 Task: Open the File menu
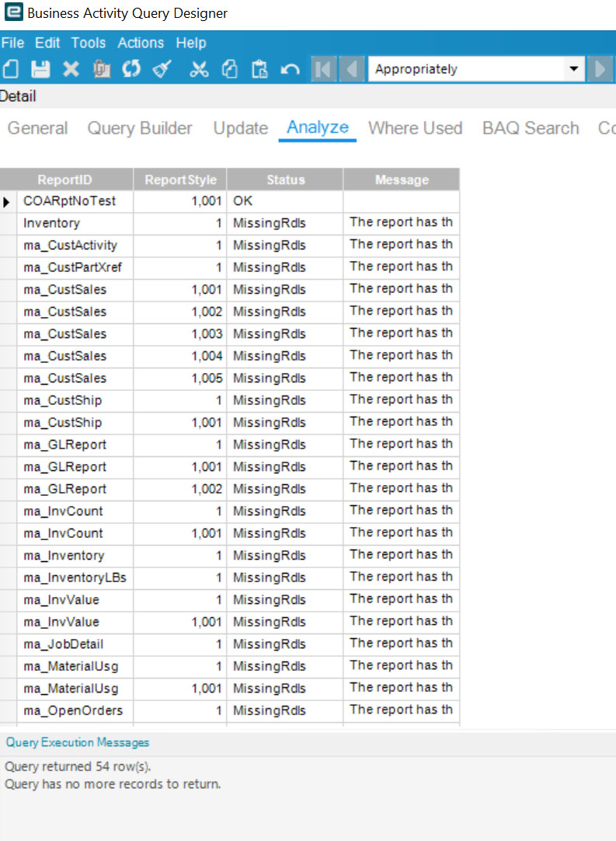12,43
